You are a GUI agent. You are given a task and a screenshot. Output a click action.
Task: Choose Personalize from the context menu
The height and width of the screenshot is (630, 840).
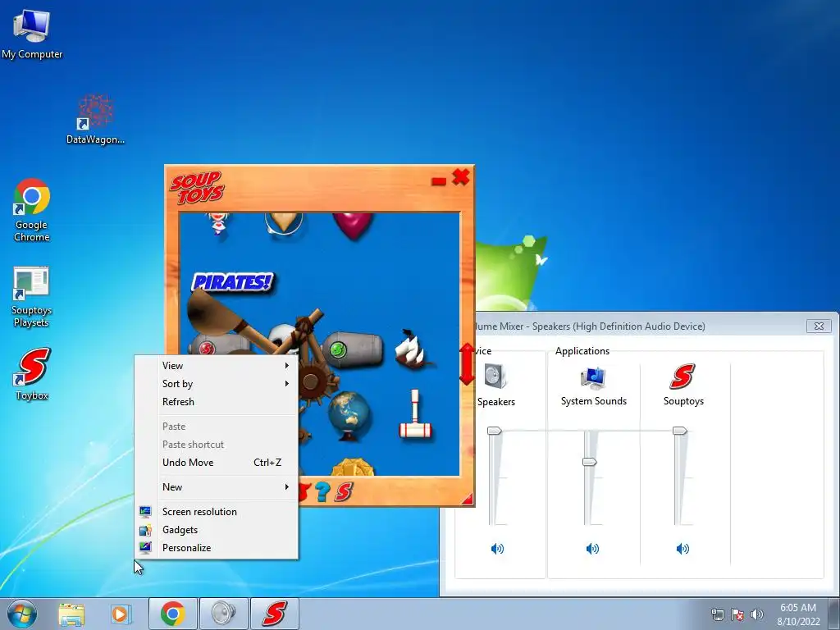[x=217, y=548]
